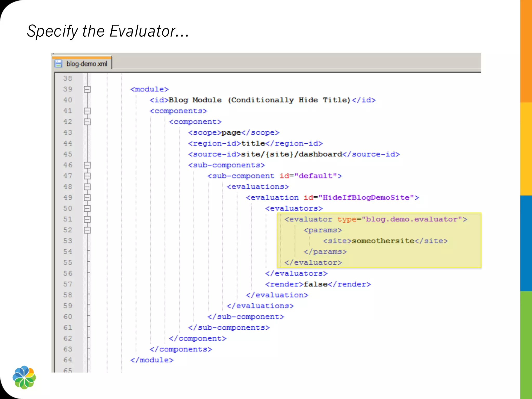Click the closing </components> tag
This screenshot has width=532, height=399.
point(181,349)
